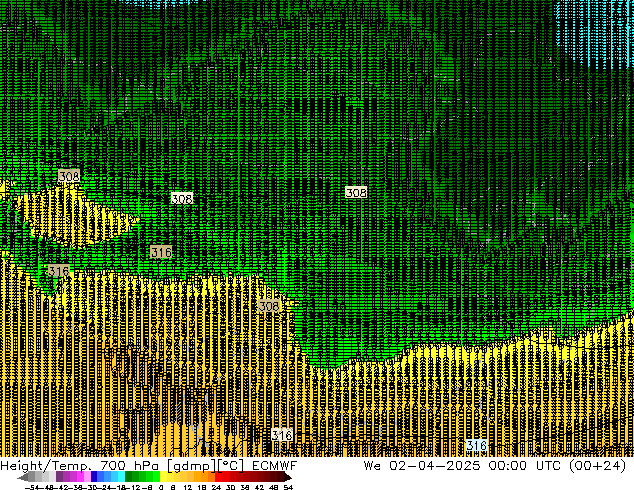Click the yellow 0 °C legend swatch

(163, 477)
